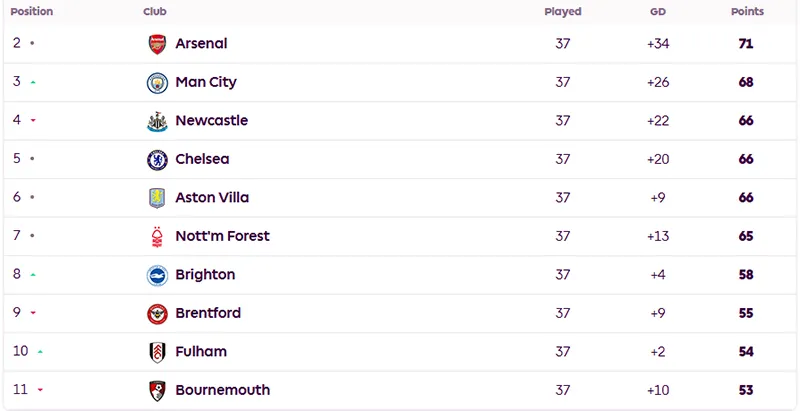Click the Arsenal club crest
This screenshot has height=411, width=800.
coord(157,44)
